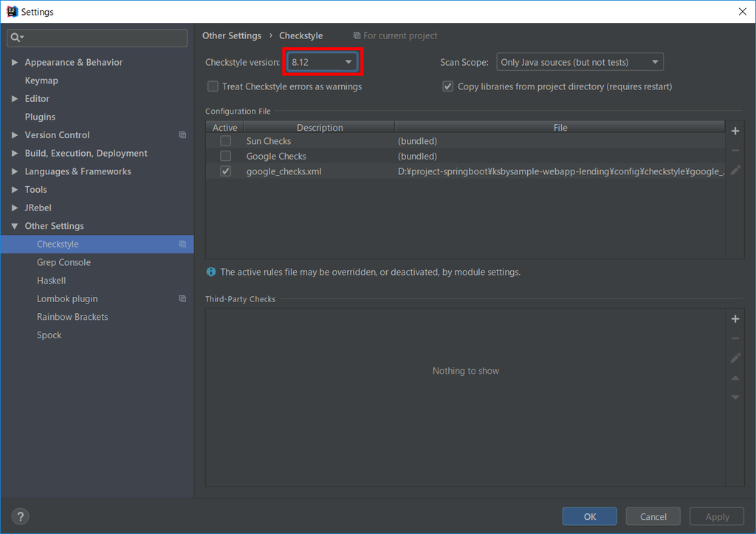Add a new configuration file with plus icon
This screenshot has height=534, width=756.
735,131
